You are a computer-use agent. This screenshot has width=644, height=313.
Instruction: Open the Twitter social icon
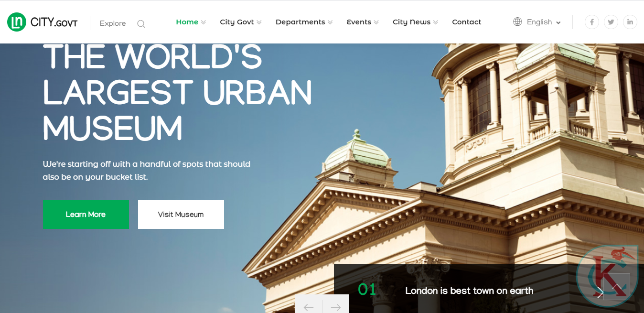point(611,22)
